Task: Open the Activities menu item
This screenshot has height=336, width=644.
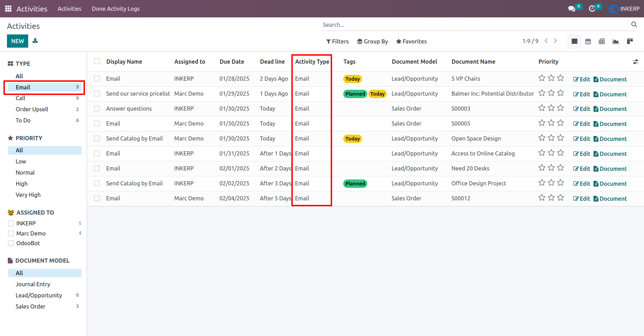Action: click(x=70, y=9)
